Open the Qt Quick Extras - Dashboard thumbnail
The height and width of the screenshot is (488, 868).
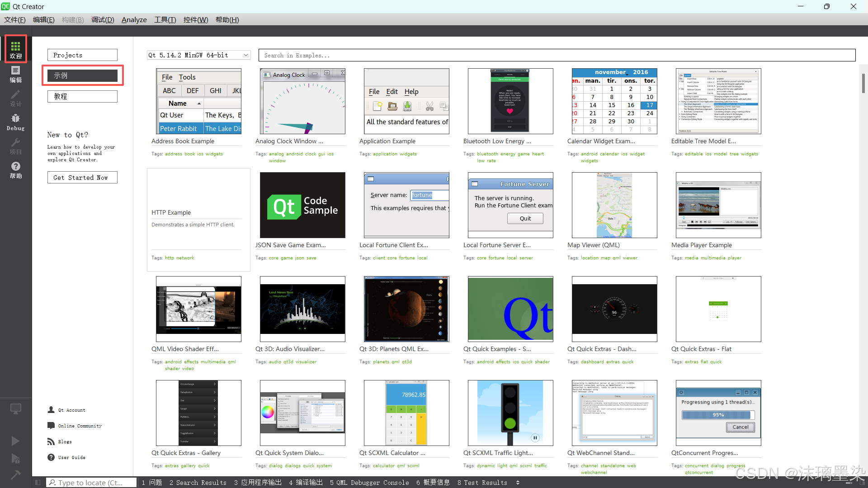pos(614,309)
